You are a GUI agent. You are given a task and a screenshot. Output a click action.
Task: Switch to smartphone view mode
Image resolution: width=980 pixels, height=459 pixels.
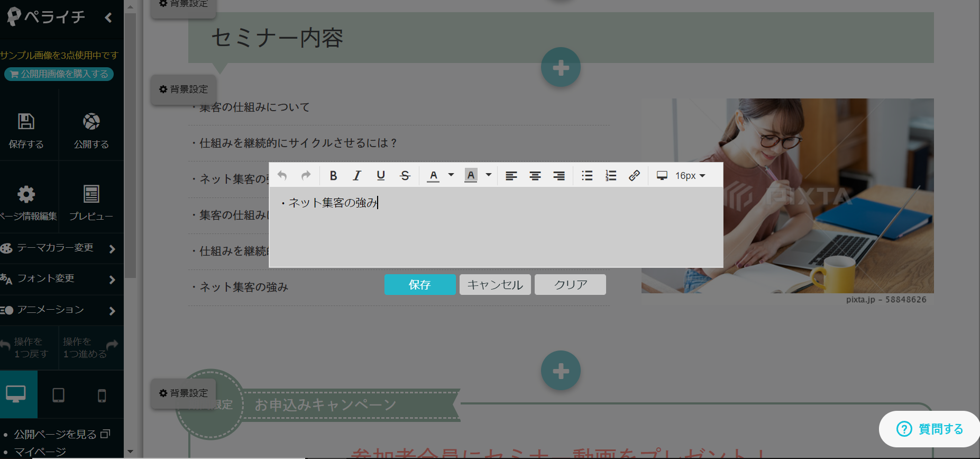point(102,395)
